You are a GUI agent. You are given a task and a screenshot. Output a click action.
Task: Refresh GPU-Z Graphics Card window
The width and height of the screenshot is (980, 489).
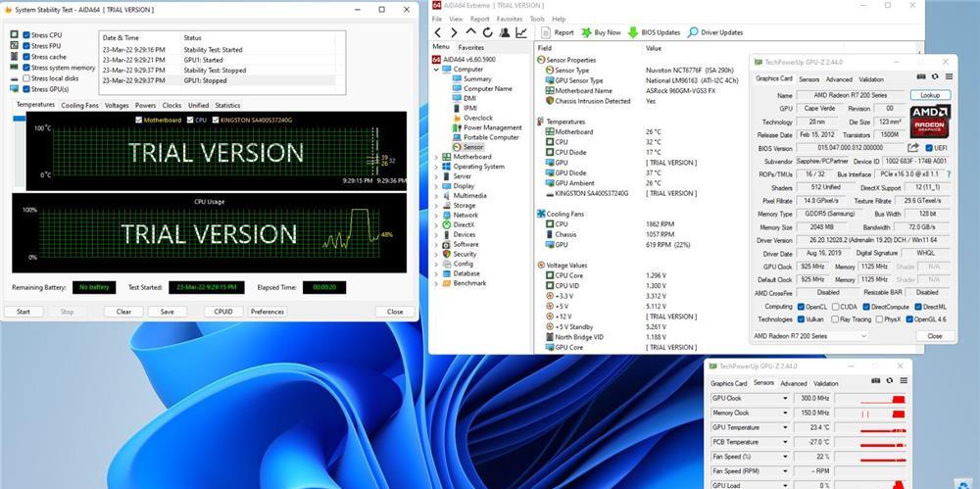click(x=934, y=76)
